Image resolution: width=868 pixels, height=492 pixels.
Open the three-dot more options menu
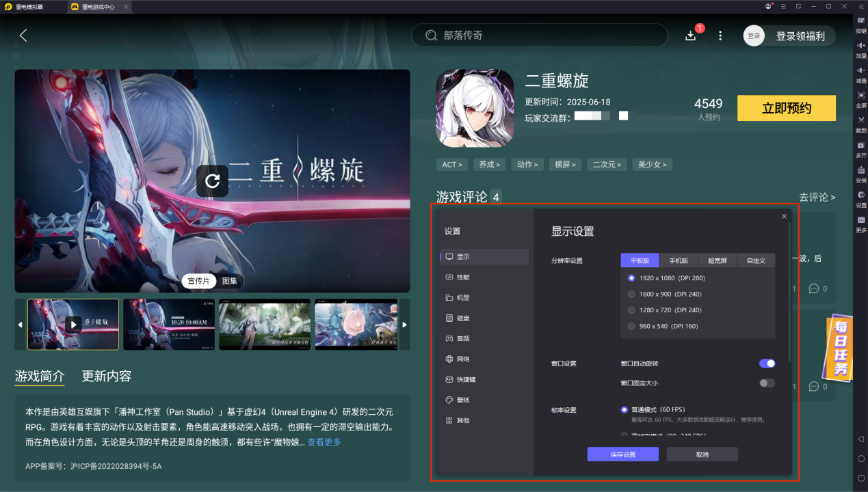pos(720,36)
